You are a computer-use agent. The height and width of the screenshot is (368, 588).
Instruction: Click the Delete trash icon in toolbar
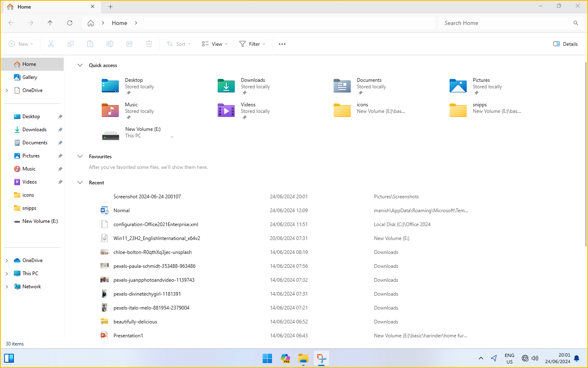149,44
